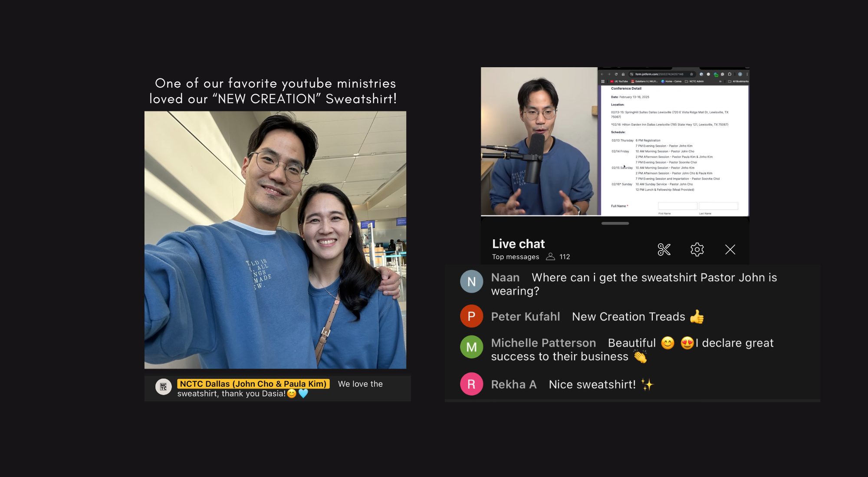The width and height of the screenshot is (868, 477).
Task: Bookmark page with the star icon
Action: tap(691, 74)
